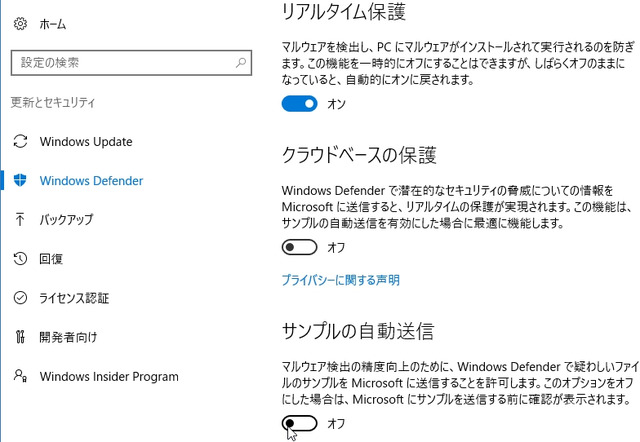
Task: Click the Home gear icon
Action: coord(20,24)
